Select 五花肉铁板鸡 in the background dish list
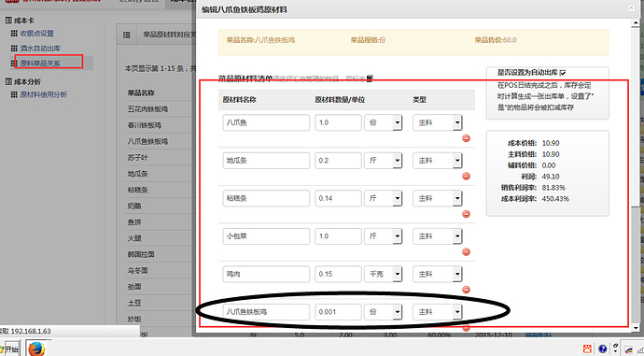Image resolution: width=644 pixels, height=356 pixels. click(147, 109)
